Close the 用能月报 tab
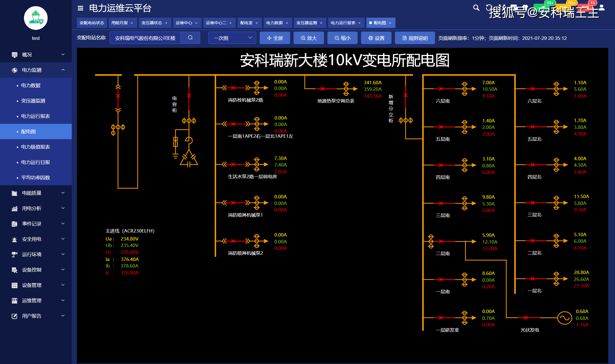This screenshot has width=615, height=364. [132, 23]
